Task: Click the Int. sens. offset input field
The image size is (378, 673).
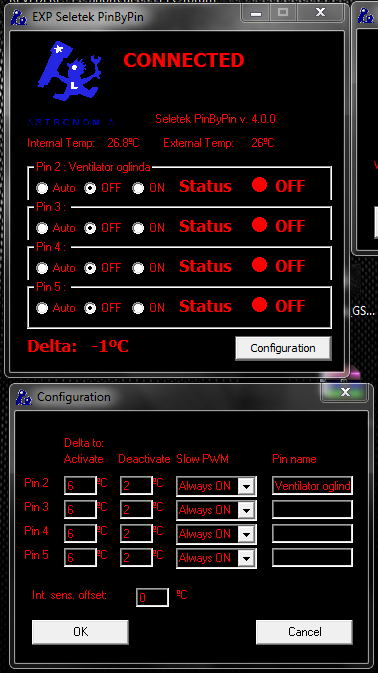Action: tap(152, 597)
